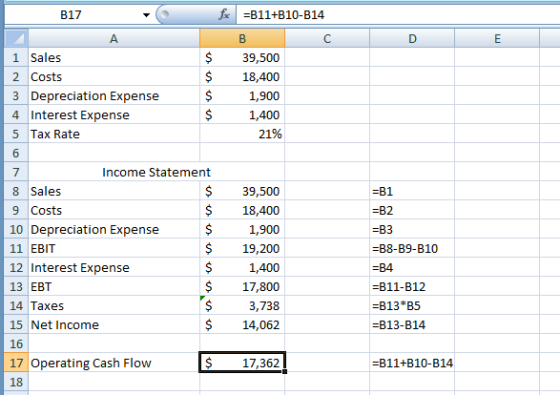Screen dimensions: 560x395
Task: Select the EBT value 17,800
Action: click(242, 287)
